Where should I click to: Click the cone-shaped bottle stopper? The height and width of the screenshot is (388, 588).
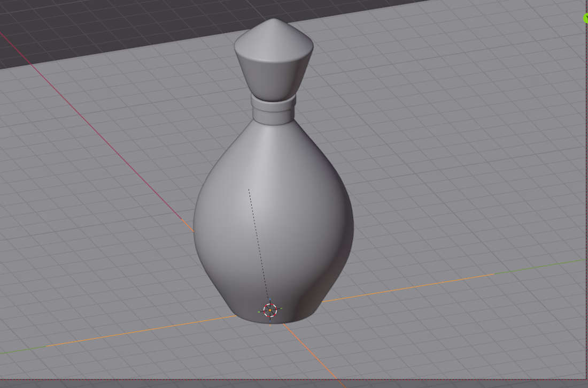coord(274,59)
